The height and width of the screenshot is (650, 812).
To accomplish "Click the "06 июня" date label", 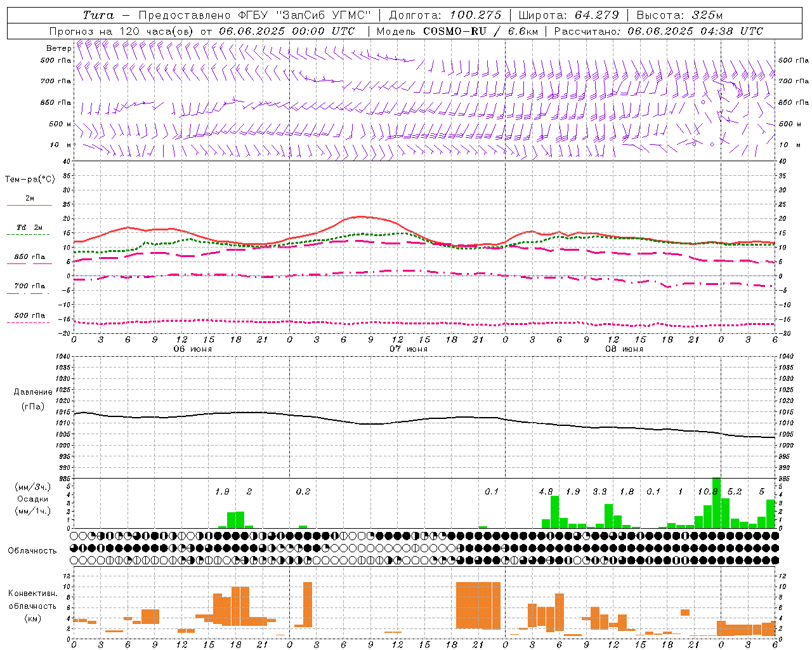I will (192, 350).
